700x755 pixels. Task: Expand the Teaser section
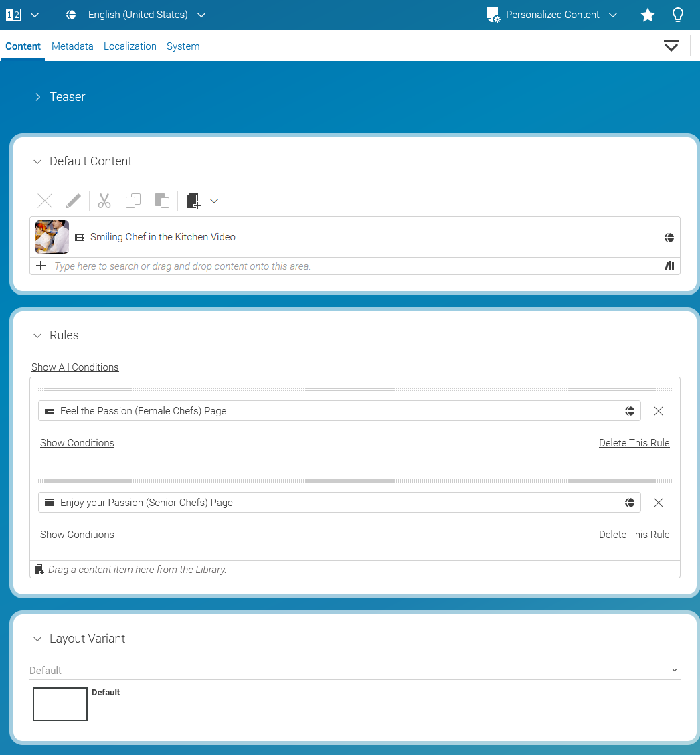click(x=38, y=96)
